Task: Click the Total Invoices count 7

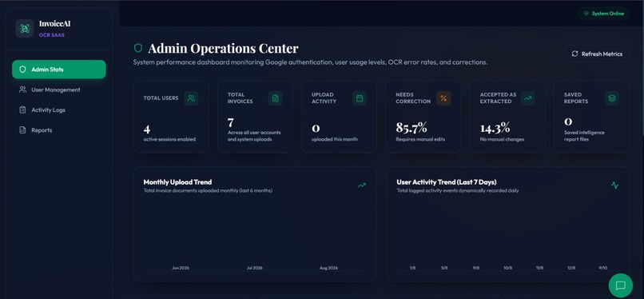Action: [x=230, y=122]
